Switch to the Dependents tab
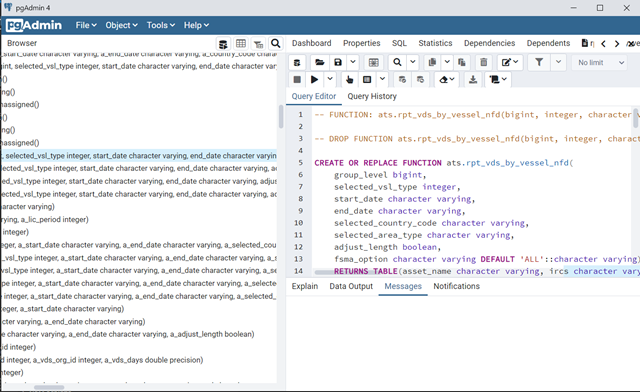 pyautogui.click(x=548, y=43)
